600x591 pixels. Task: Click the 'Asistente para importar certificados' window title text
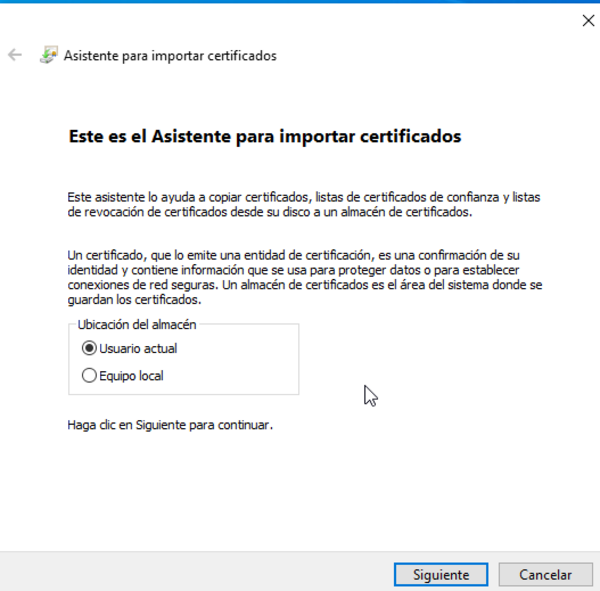point(170,56)
